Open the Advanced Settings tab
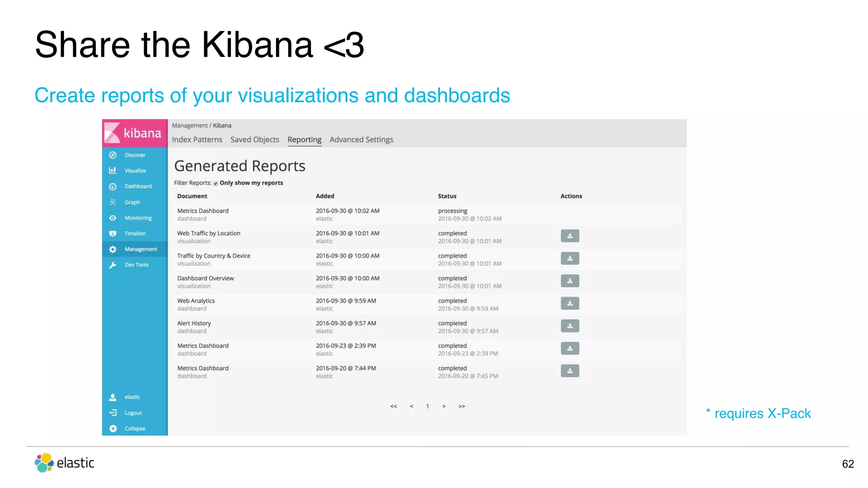Viewport: 868px width, 488px height. tap(361, 139)
